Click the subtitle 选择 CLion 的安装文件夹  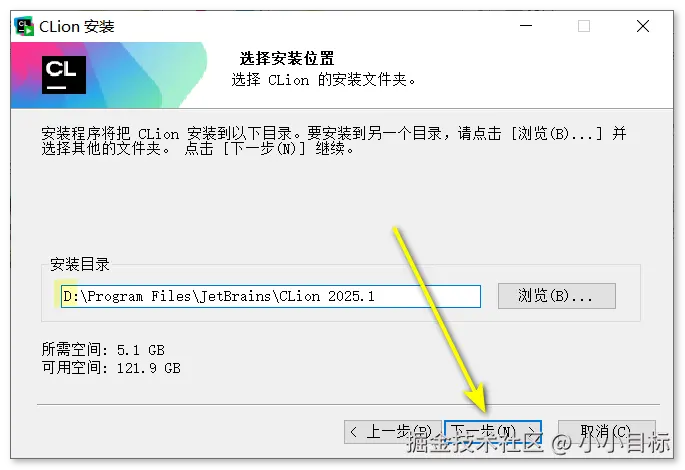click(323, 80)
